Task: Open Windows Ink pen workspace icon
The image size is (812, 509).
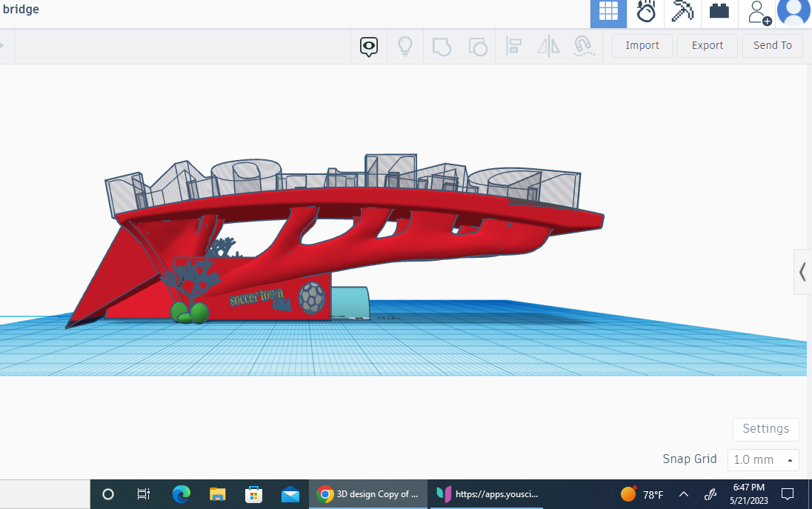Action: 710,494
